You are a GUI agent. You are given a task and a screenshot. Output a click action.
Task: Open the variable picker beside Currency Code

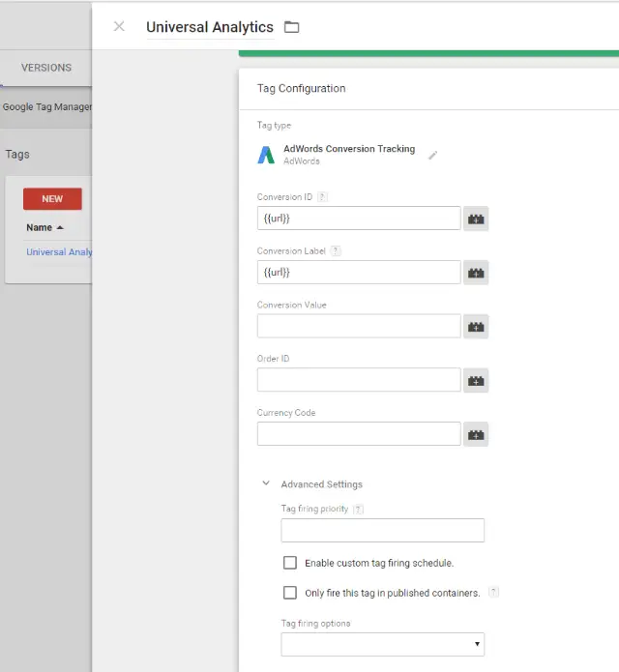tap(475, 435)
